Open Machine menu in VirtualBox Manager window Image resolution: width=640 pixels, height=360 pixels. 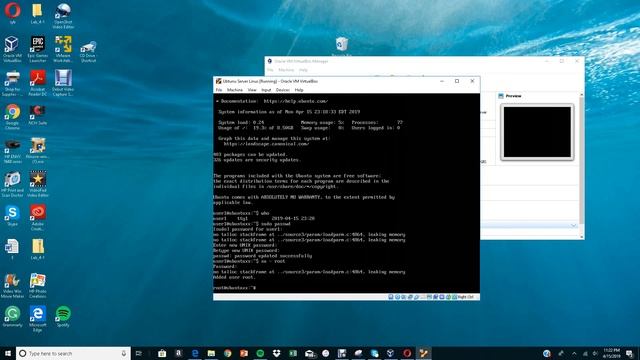tap(286, 70)
